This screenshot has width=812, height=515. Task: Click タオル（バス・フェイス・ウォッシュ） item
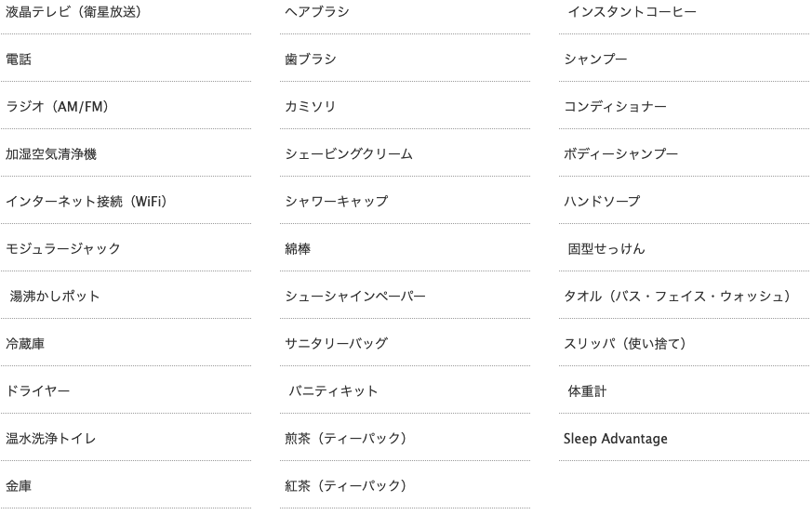(x=677, y=297)
